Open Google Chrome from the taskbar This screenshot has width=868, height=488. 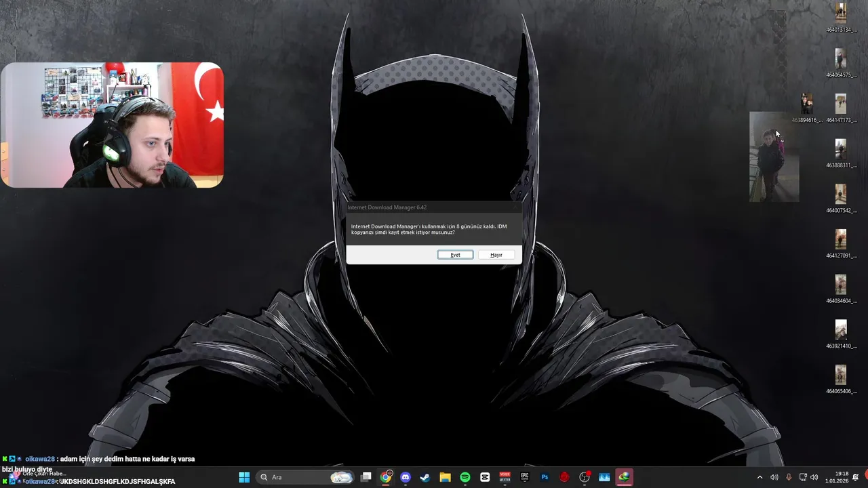(386, 477)
